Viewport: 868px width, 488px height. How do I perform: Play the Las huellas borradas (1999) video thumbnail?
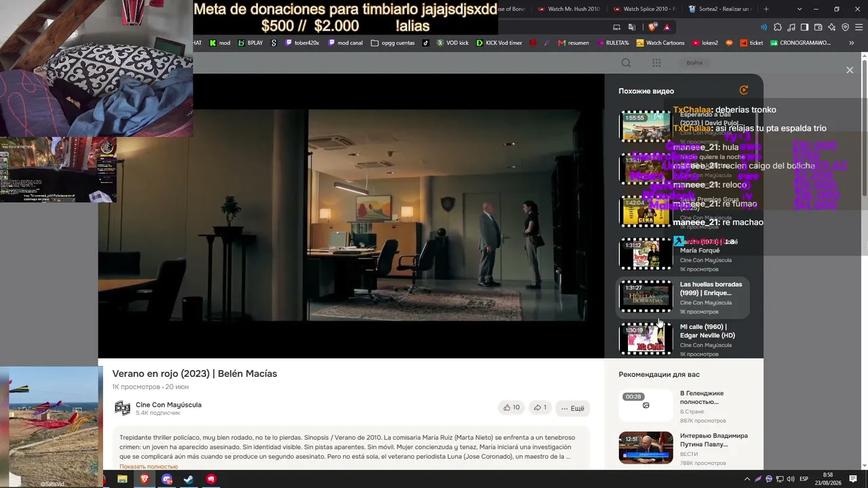(x=646, y=297)
